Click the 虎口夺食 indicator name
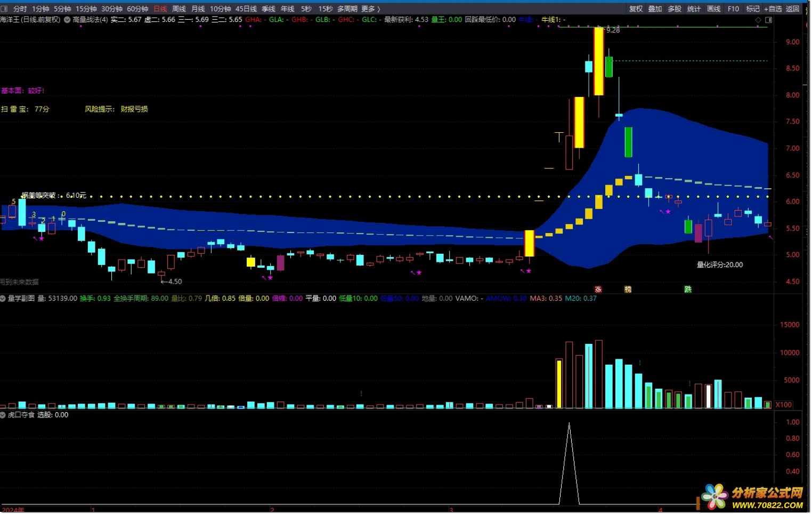The image size is (812, 514). pos(21,415)
